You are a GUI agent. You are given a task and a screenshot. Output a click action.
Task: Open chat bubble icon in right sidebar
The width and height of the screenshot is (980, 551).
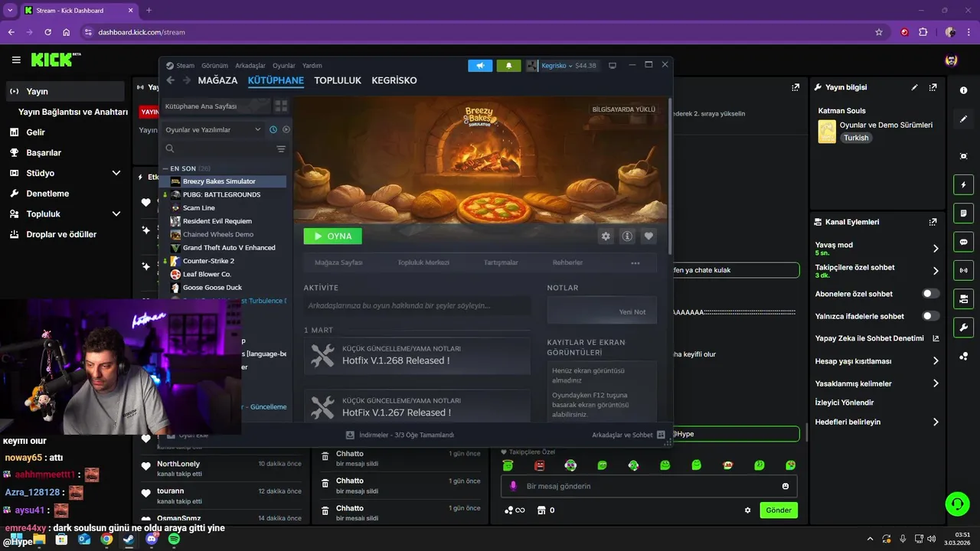tap(963, 241)
